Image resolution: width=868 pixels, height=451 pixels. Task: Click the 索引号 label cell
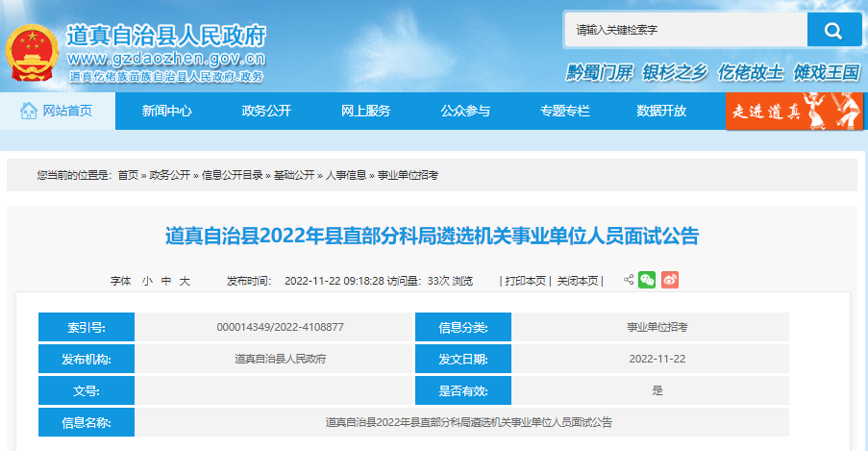[x=87, y=327]
